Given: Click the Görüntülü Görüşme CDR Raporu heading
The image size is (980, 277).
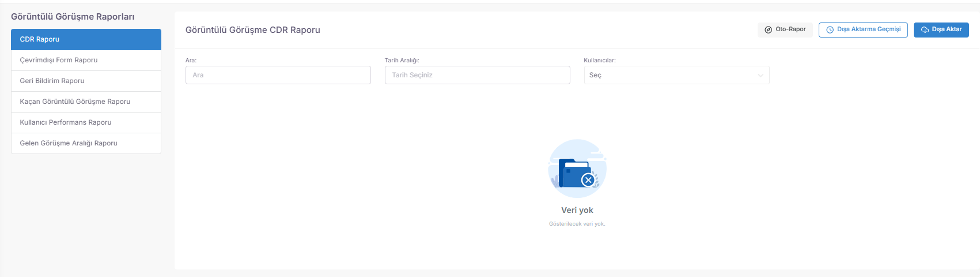Looking at the screenshot, I should pyautogui.click(x=253, y=30).
